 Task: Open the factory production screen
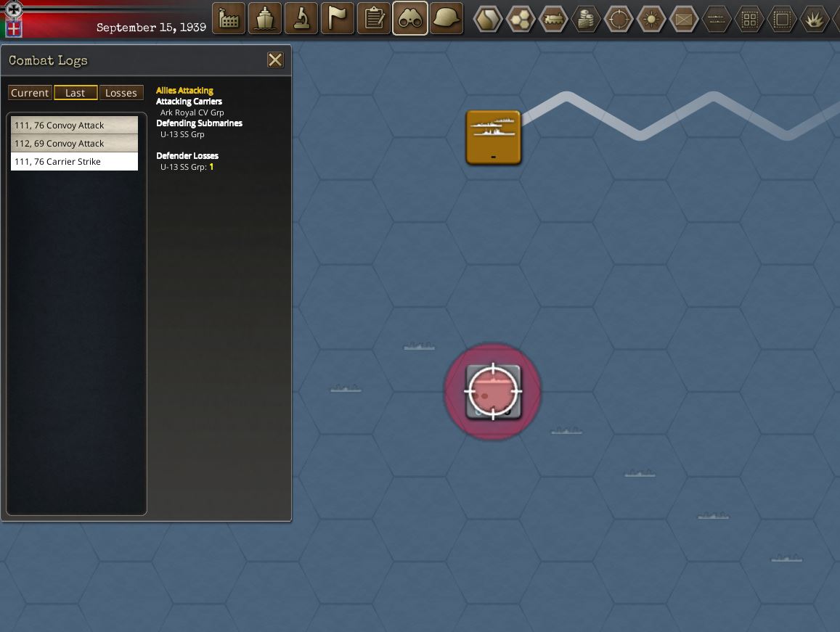(x=229, y=19)
